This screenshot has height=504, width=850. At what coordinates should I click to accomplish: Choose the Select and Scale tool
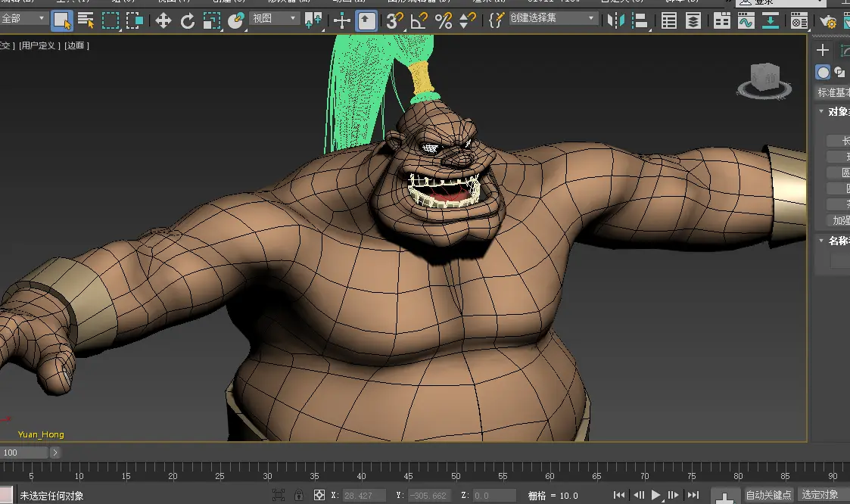click(212, 20)
